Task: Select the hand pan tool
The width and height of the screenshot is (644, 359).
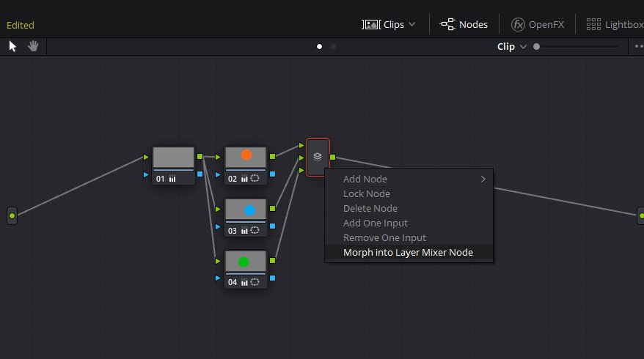Action: click(x=33, y=46)
